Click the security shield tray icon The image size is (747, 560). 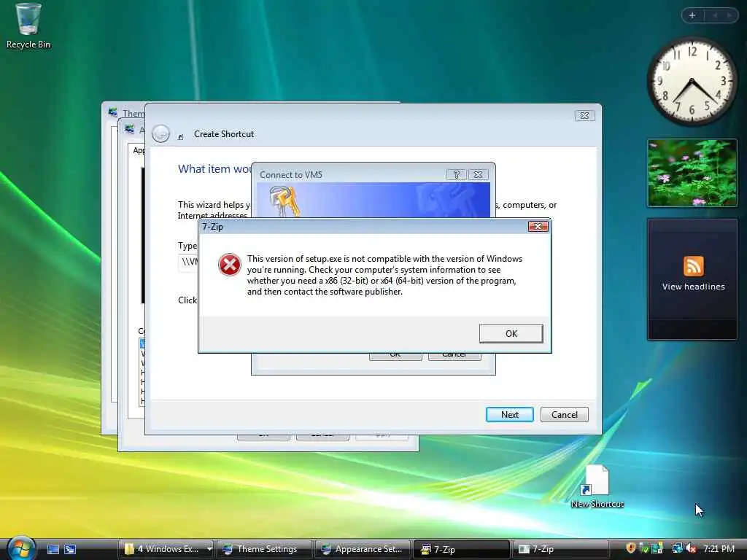pyautogui.click(x=631, y=548)
